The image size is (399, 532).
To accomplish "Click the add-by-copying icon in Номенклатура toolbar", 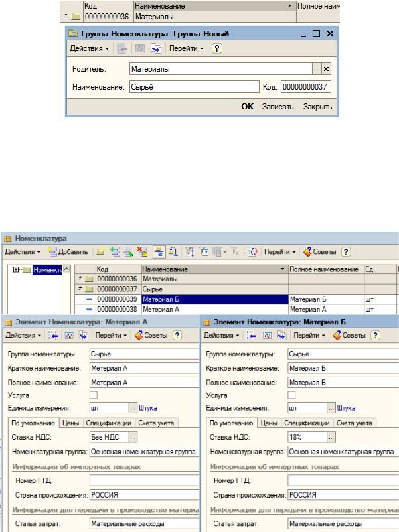I will tap(115, 252).
